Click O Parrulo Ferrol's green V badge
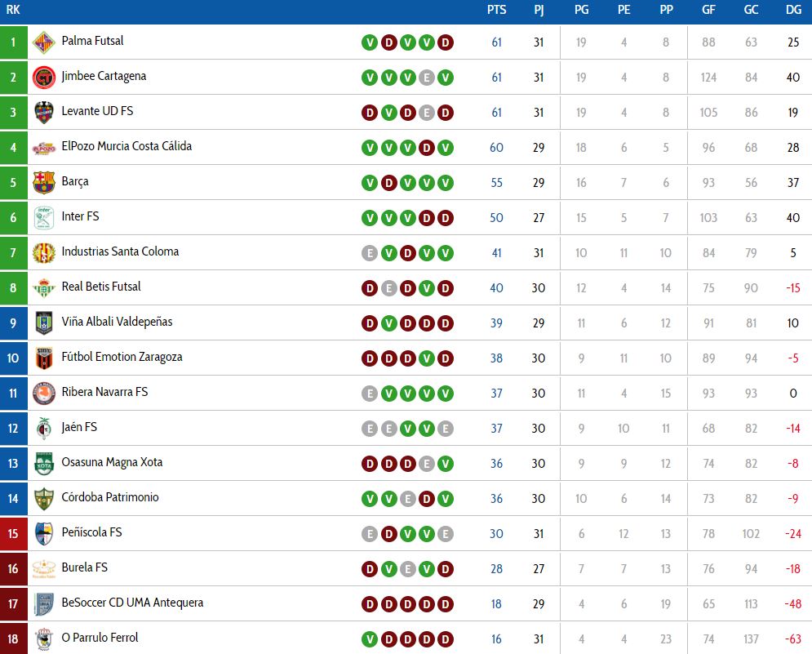Screen dimensions: 812x654 369,639
